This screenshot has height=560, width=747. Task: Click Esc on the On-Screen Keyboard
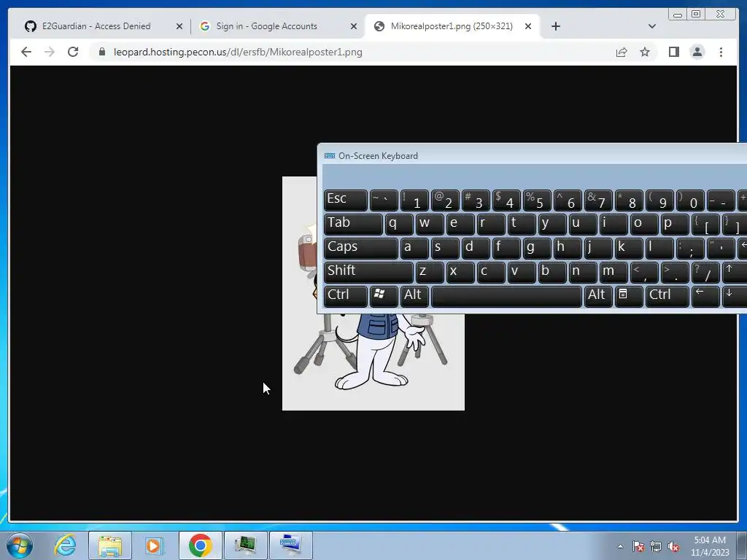click(x=345, y=200)
